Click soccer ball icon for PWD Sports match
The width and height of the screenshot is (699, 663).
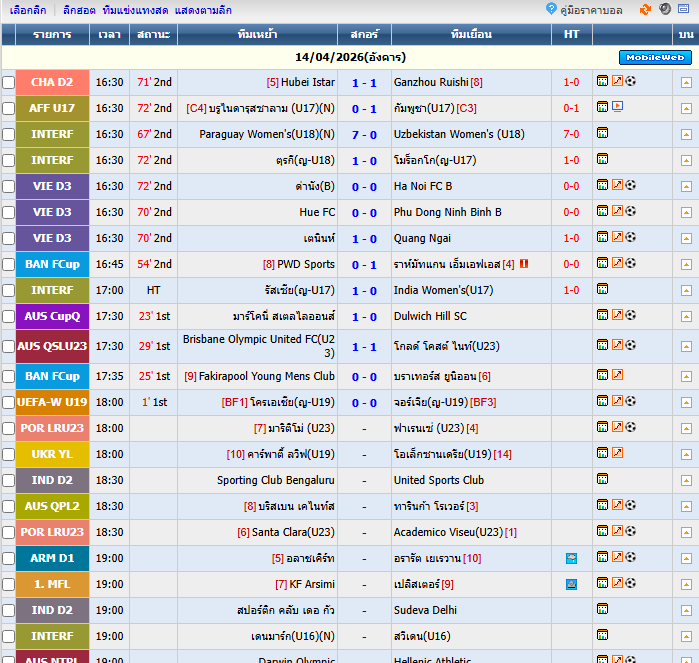pos(631,264)
